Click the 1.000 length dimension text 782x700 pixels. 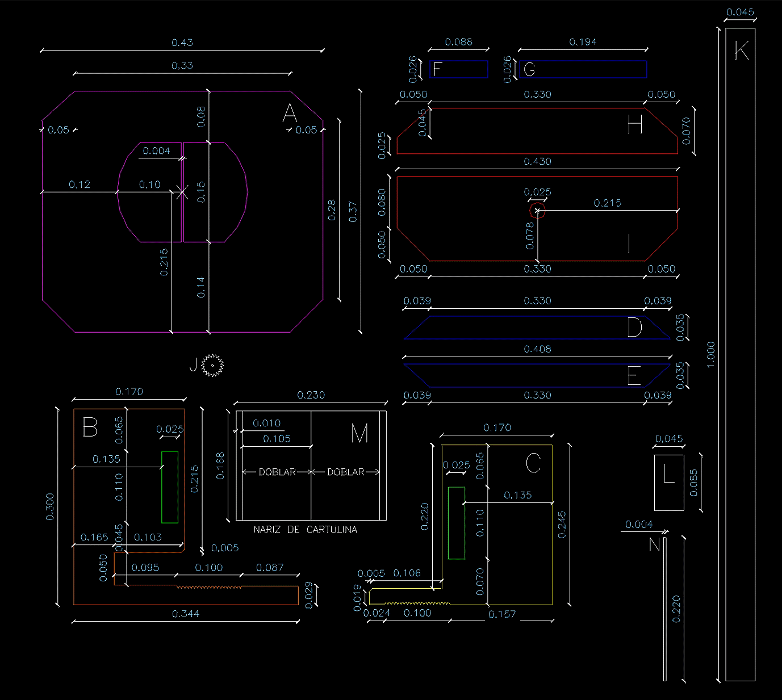[x=711, y=354]
